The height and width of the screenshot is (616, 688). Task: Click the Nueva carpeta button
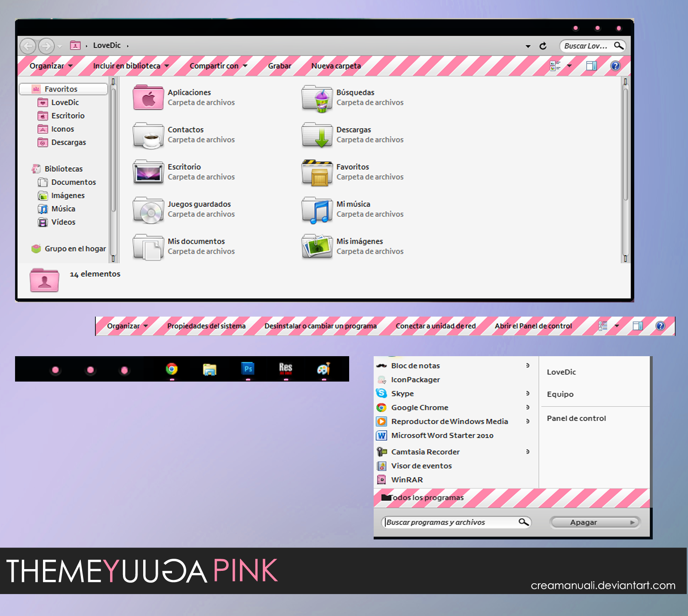[x=336, y=66]
